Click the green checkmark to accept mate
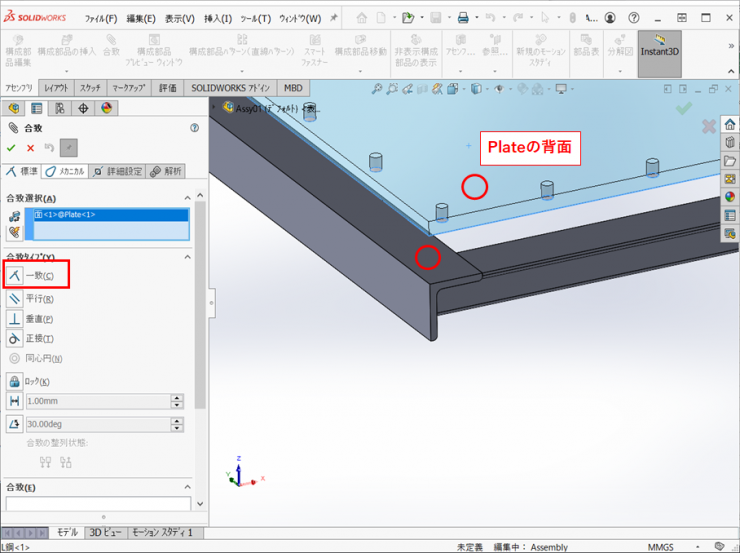Image resolution: width=740 pixels, height=553 pixels. [11, 148]
